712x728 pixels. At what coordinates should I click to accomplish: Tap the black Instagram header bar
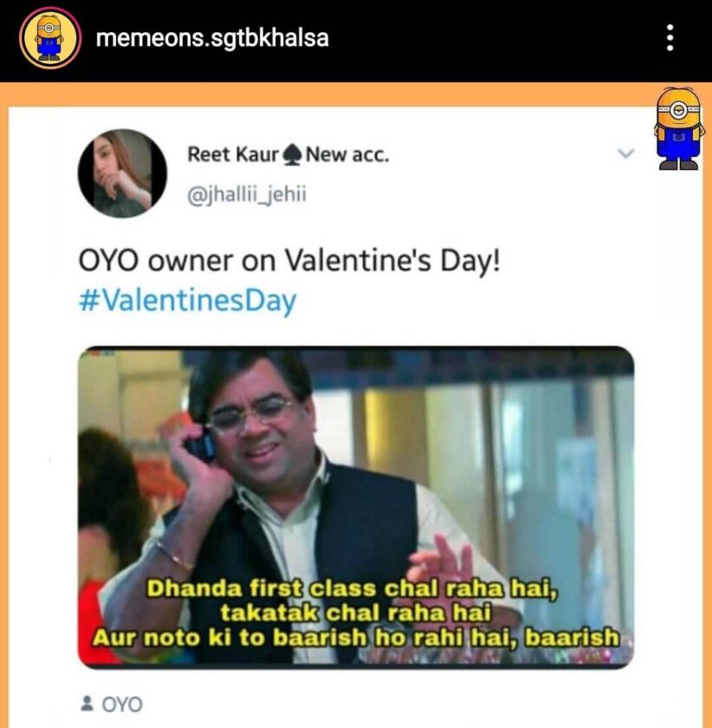[x=356, y=41]
